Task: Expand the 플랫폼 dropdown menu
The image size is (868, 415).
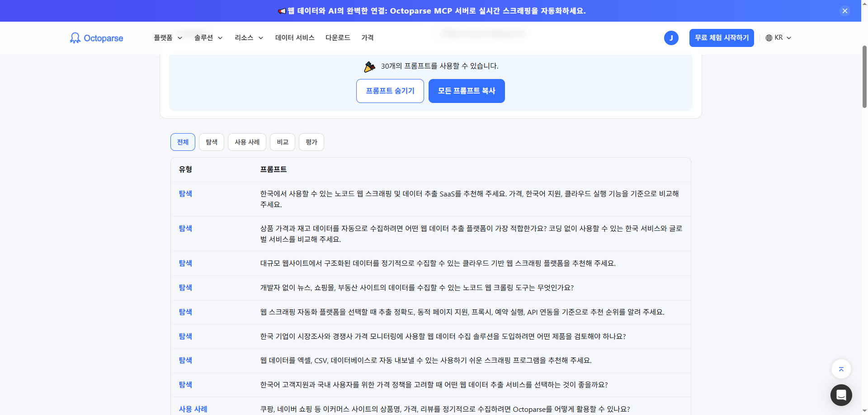Action: coord(168,38)
